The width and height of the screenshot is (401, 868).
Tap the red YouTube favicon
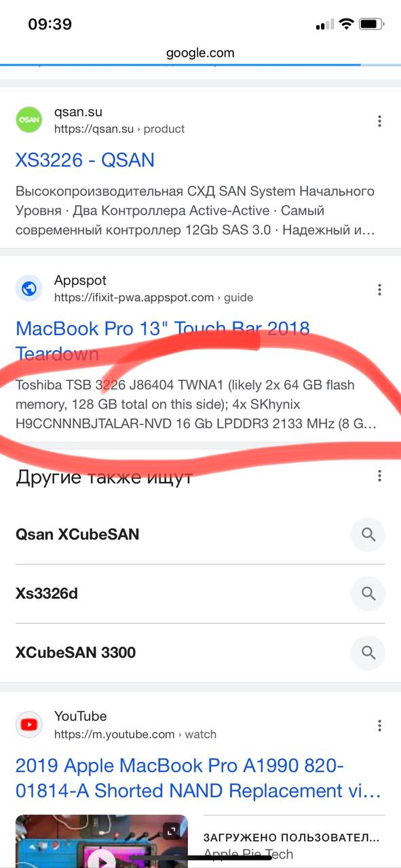[29, 725]
